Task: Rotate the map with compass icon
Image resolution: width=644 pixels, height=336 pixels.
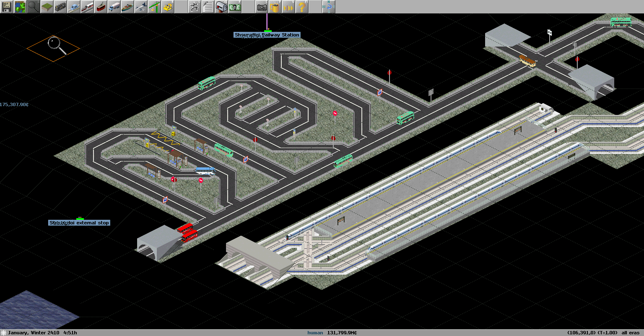Action: [329, 7]
